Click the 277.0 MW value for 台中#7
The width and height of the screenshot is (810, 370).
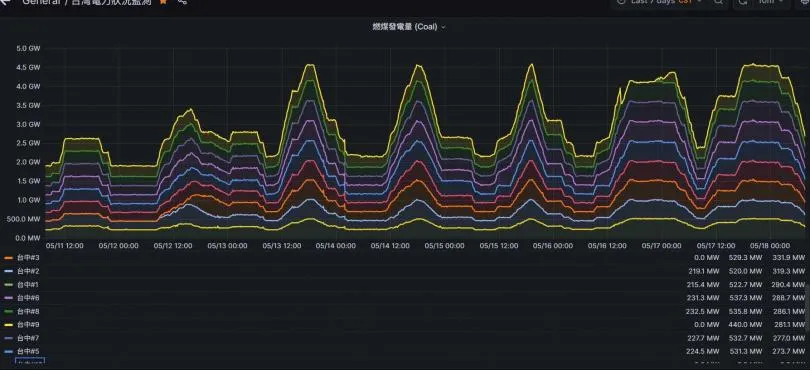point(789,338)
